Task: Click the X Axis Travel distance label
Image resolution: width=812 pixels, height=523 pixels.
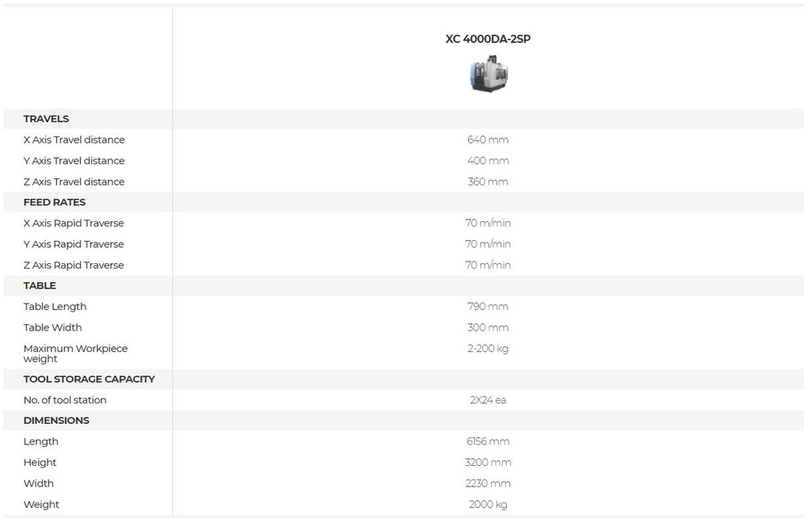Action: click(x=74, y=139)
